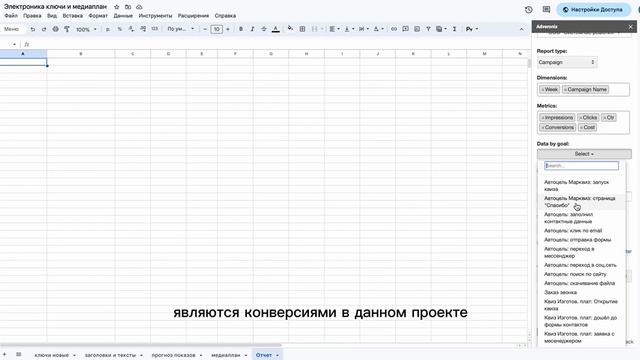Star the document title
This screenshot has width=640, height=360.
[116, 7]
